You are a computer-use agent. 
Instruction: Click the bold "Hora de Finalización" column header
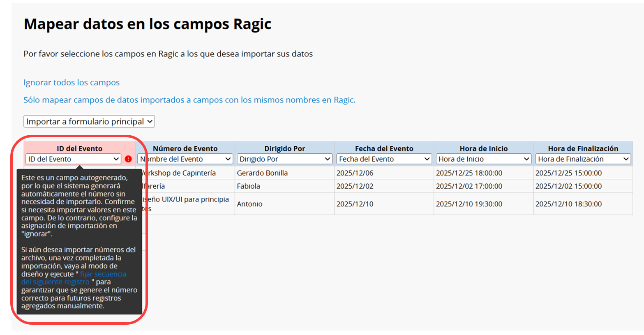point(583,148)
